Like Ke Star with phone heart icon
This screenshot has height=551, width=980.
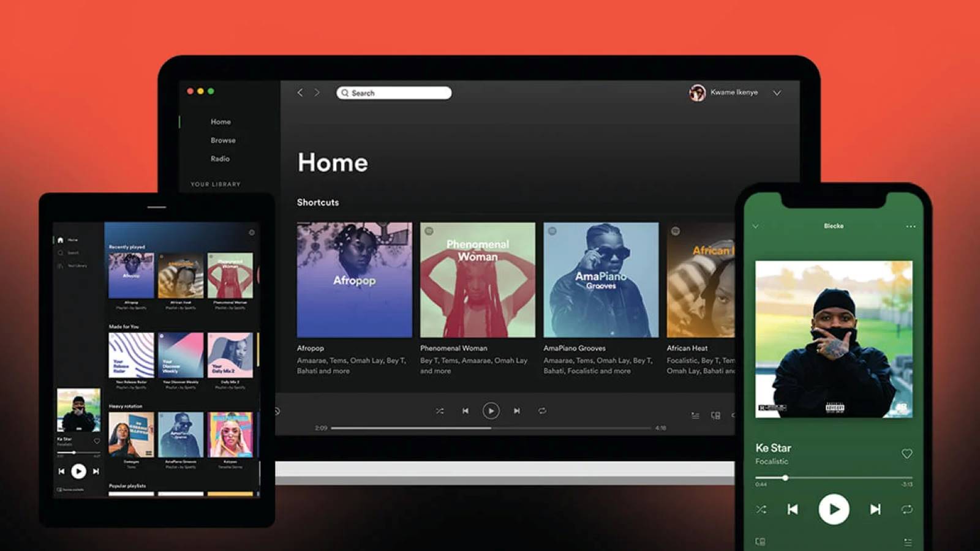point(907,454)
